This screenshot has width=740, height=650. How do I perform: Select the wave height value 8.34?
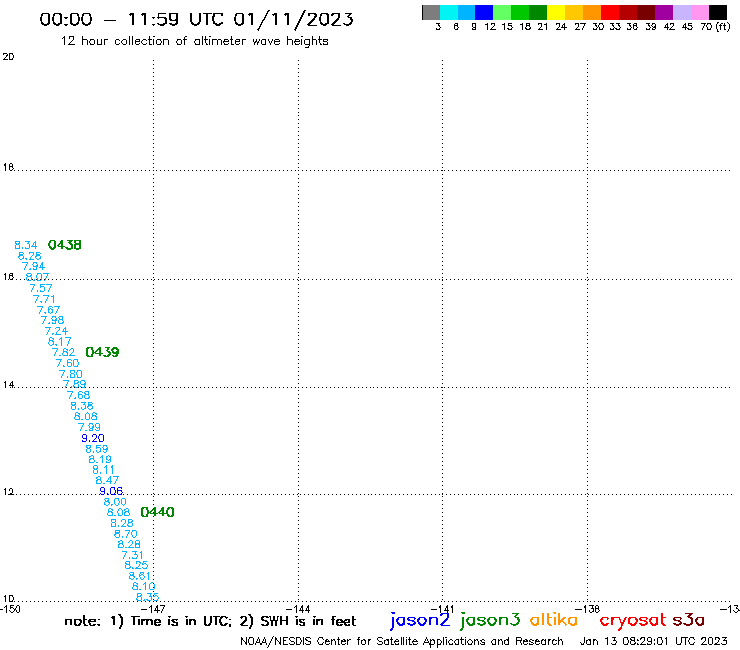click(25, 245)
